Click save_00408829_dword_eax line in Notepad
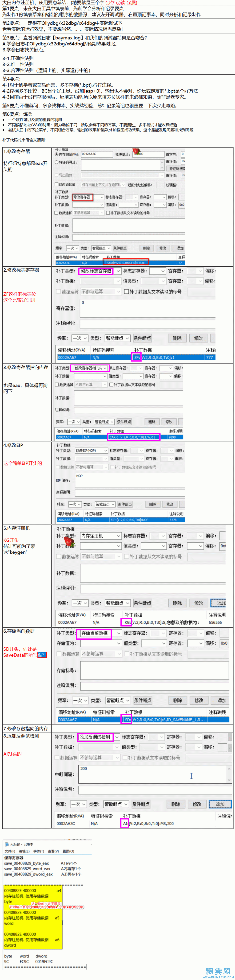Image resolution: width=235 pixels, height=980 pixels. point(29,874)
